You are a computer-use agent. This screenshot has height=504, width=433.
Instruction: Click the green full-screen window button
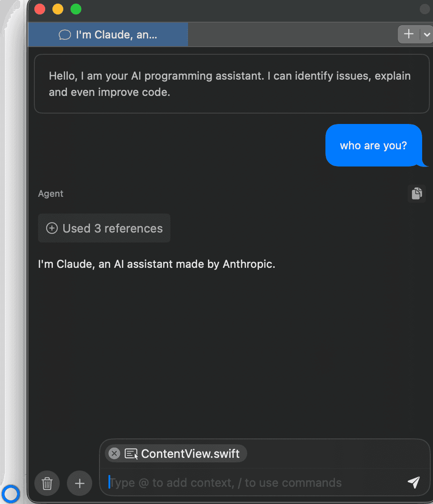point(75,9)
